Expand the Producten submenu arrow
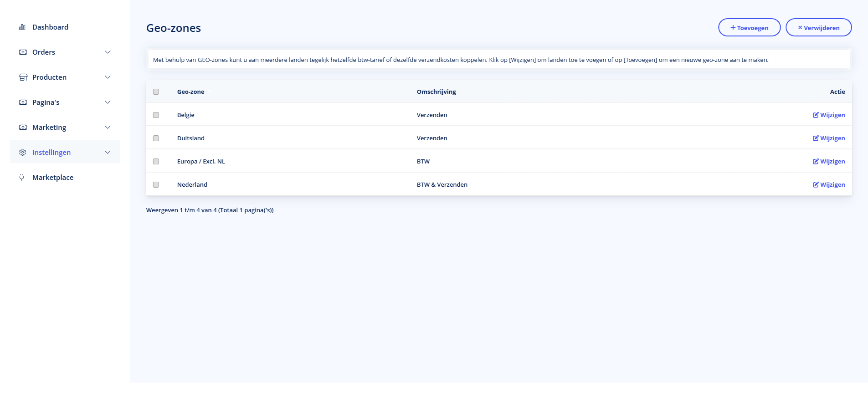 tap(108, 77)
